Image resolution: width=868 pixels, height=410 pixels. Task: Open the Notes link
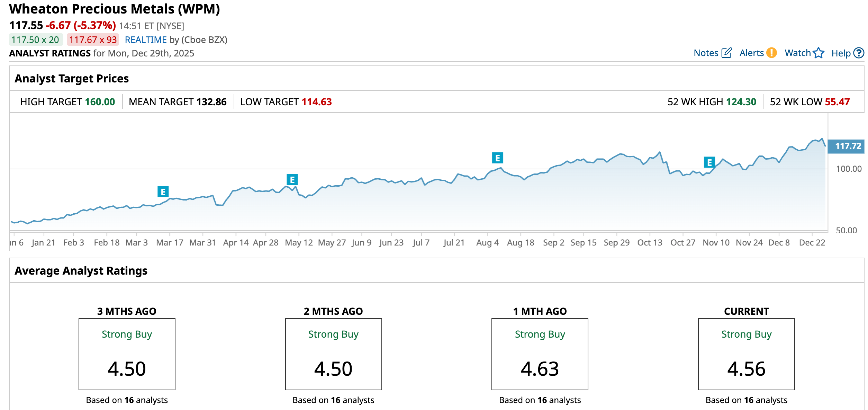point(706,53)
